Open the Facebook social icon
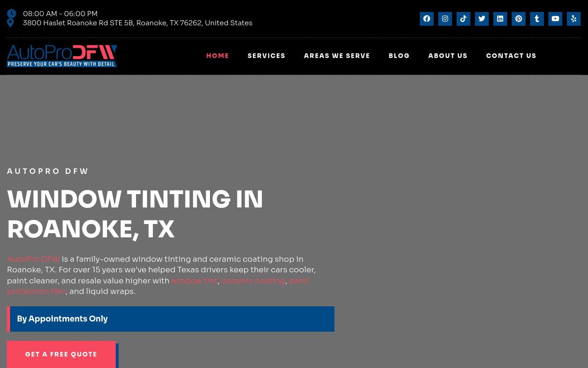Viewport: 588px width, 368px height. pos(427,19)
